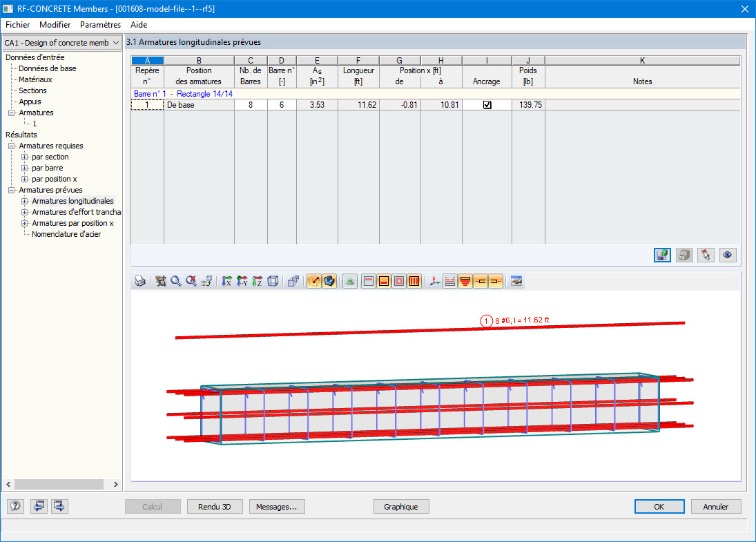Select column A header in table
Screen dimensions: 756x542
click(148, 60)
